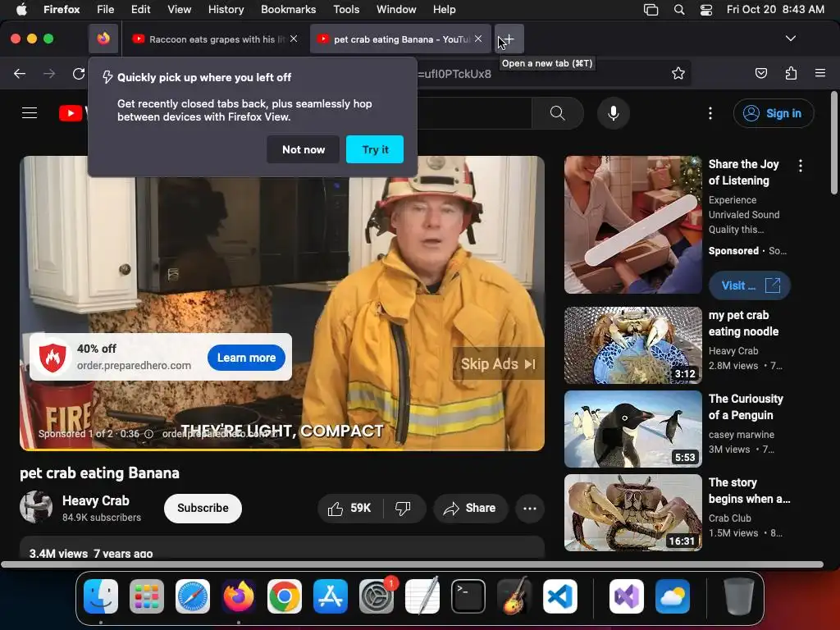
Task: Open the History menu
Action: [x=226, y=9]
